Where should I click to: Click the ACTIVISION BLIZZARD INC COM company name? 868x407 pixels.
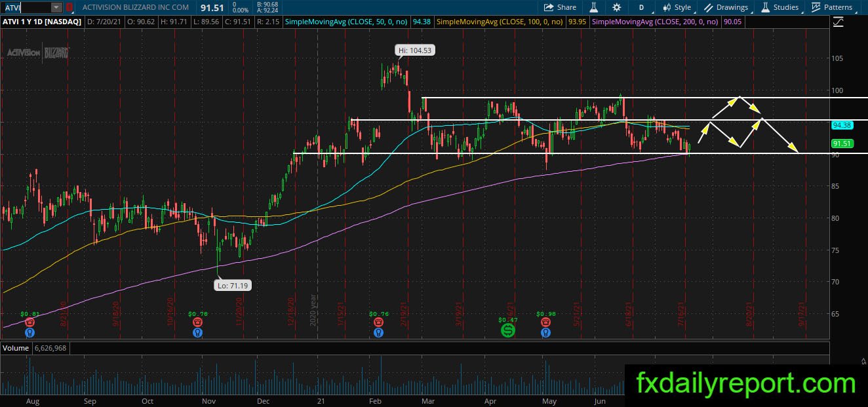[136, 7]
